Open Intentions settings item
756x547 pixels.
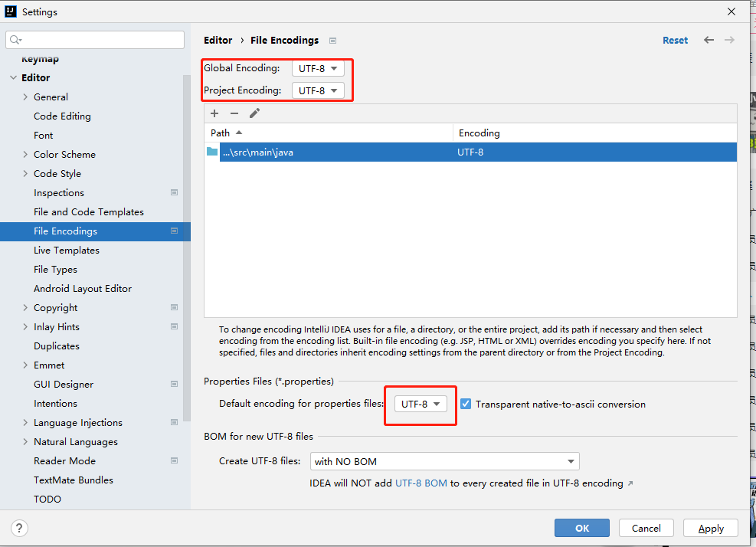pyautogui.click(x=55, y=403)
